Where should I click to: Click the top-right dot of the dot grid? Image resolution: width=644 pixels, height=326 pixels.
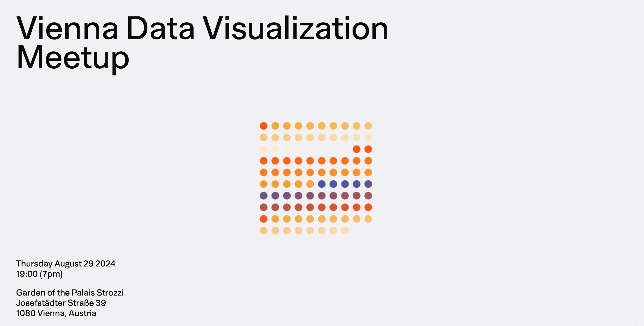(x=368, y=126)
